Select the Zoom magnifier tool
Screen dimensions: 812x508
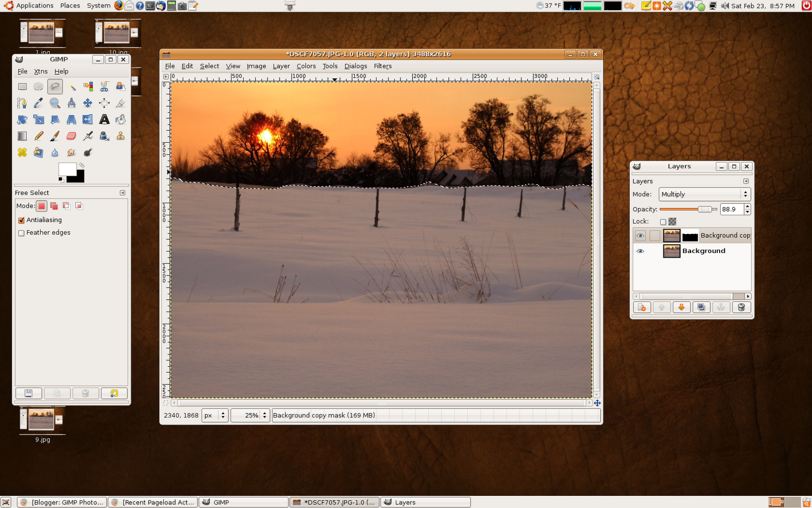point(55,103)
